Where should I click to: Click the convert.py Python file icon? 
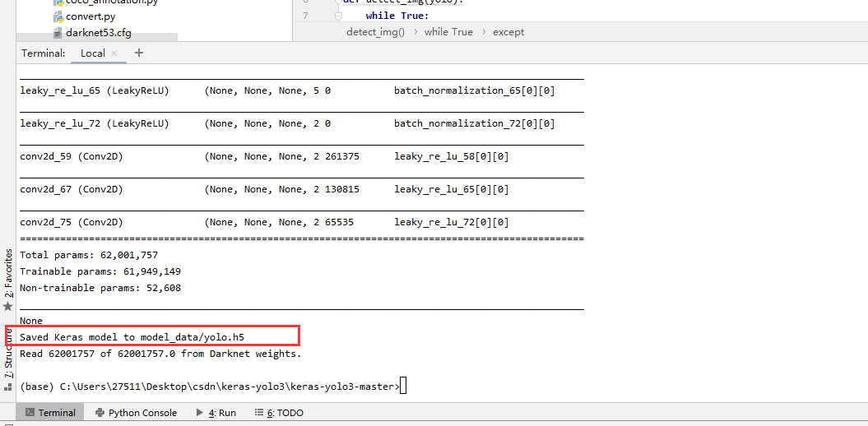(x=58, y=16)
